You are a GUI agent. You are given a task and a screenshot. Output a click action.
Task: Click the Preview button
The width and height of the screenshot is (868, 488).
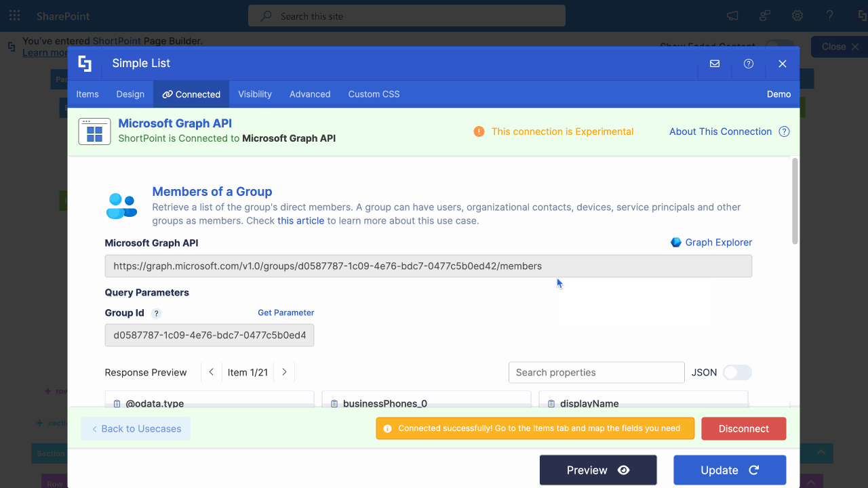[598, 470]
